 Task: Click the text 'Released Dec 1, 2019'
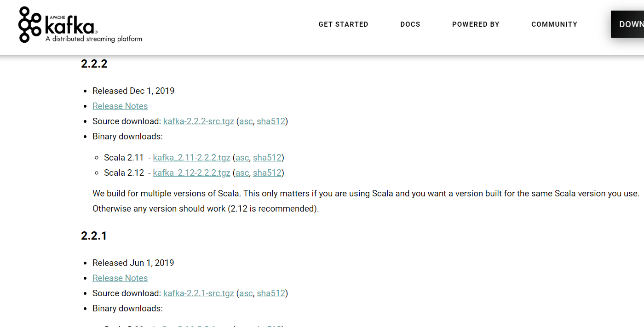[133, 91]
